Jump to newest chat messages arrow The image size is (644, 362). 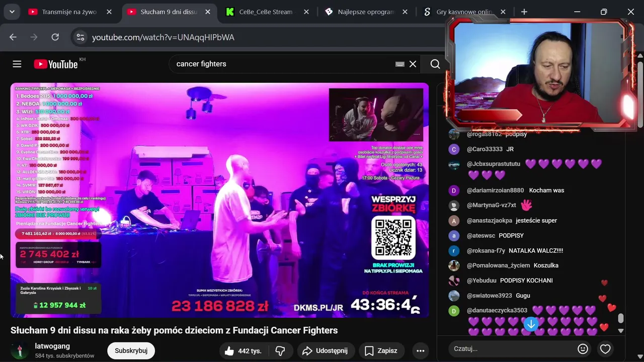531,324
